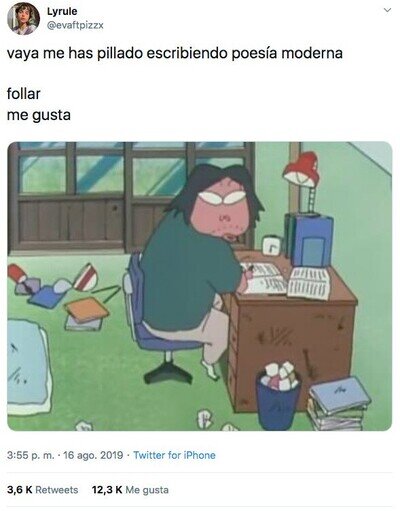Click the orange notebook on the floor
The width and height of the screenshot is (400, 511).
coord(86,310)
